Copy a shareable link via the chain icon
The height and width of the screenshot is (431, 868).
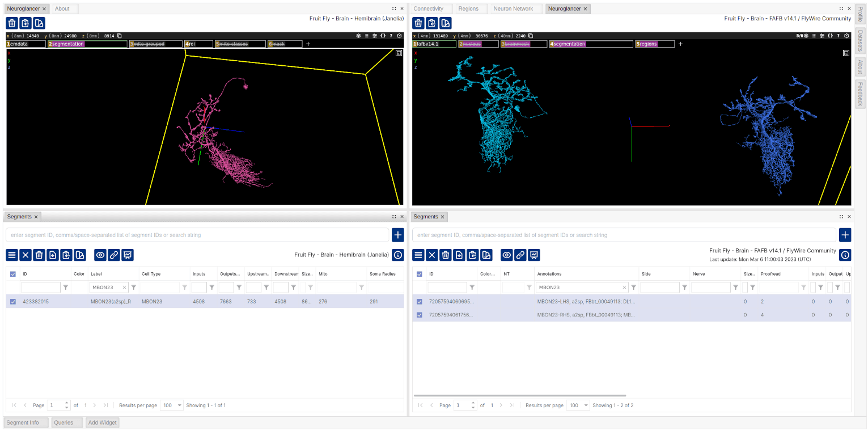(x=114, y=255)
